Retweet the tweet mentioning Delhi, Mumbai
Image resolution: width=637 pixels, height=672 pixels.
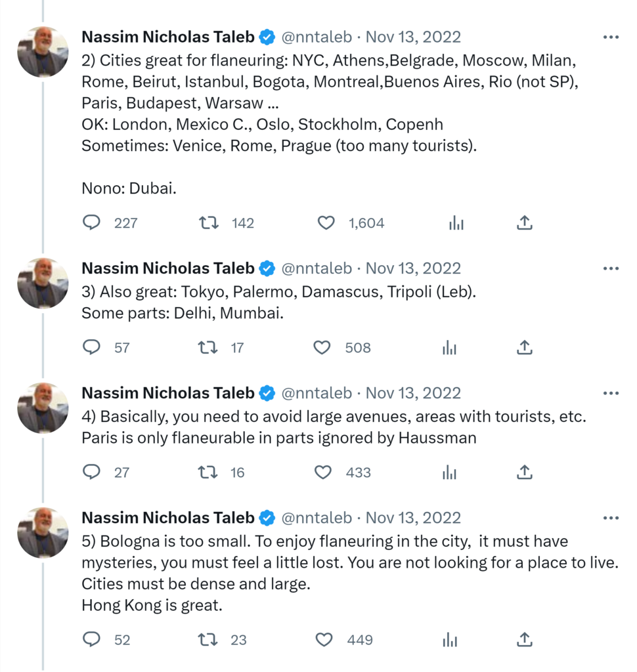tap(208, 348)
